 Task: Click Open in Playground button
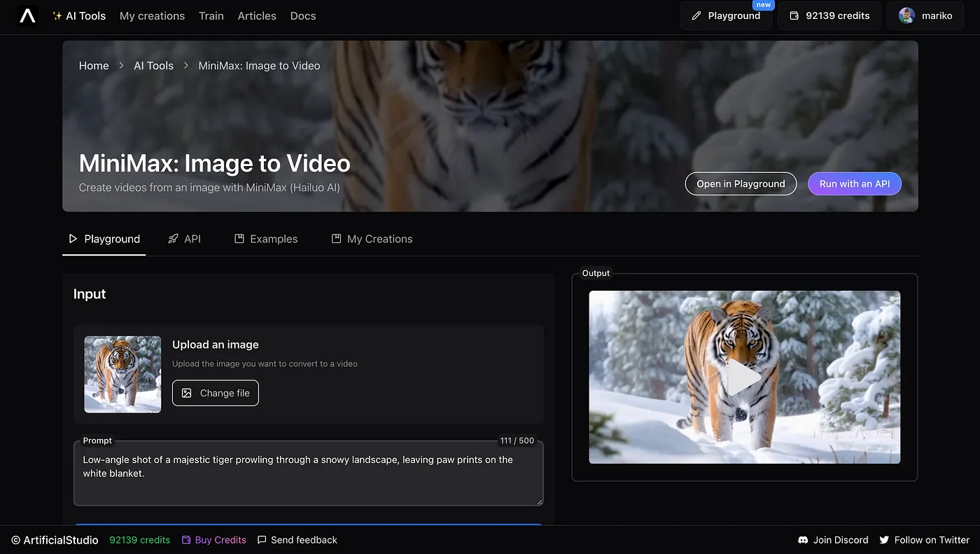tap(741, 183)
